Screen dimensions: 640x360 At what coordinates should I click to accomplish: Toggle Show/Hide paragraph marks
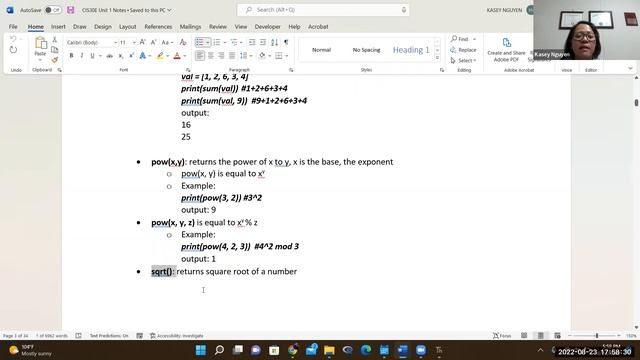[286, 42]
